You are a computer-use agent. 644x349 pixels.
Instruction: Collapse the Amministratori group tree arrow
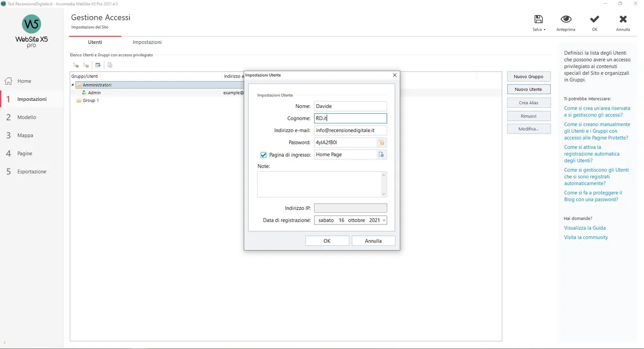(x=73, y=85)
